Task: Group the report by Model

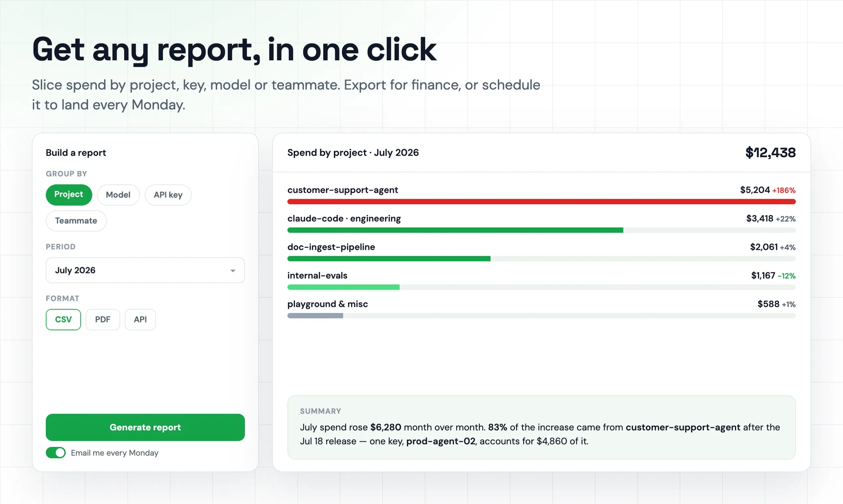Action: pyautogui.click(x=118, y=195)
